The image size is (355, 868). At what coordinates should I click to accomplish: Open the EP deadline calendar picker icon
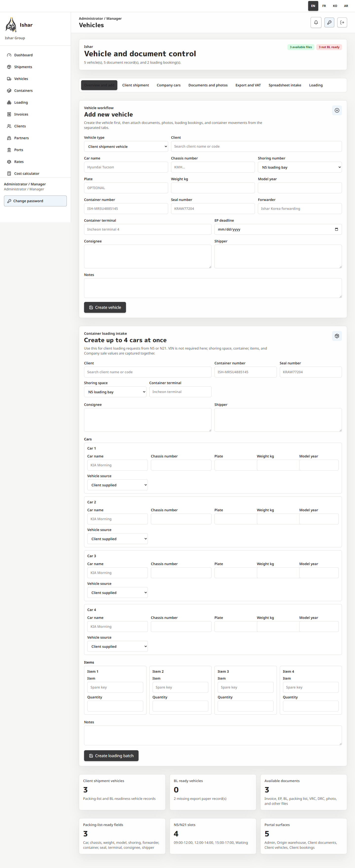click(x=336, y=230)
